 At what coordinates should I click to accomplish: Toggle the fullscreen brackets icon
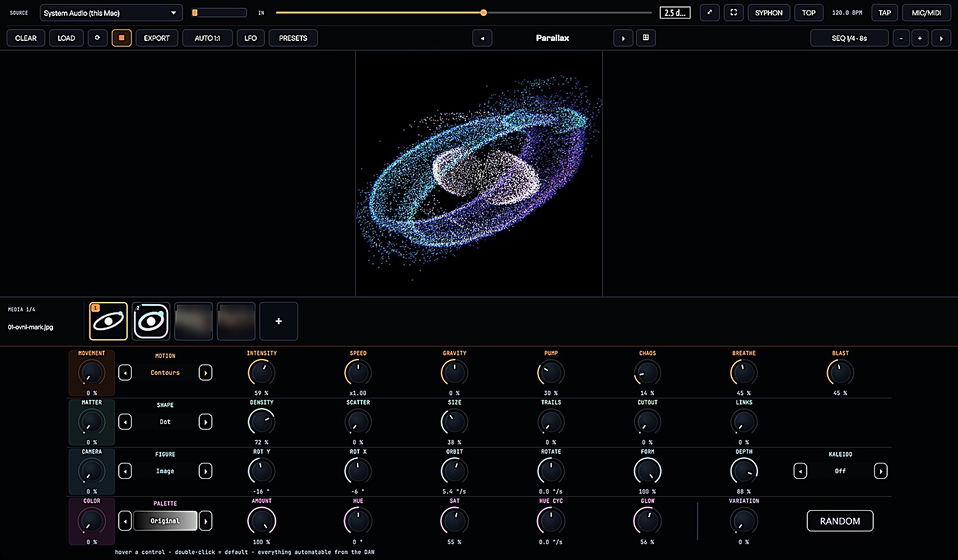[734, 13]
